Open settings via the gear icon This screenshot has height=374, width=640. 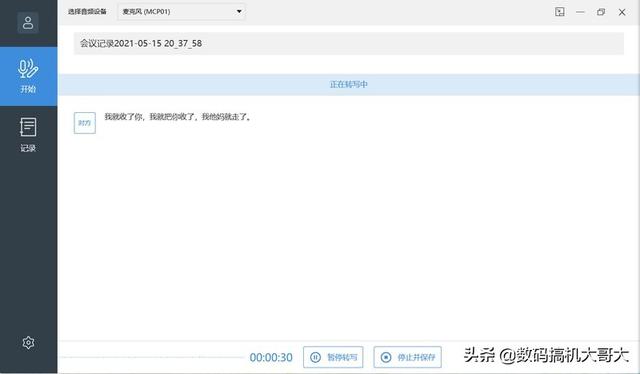28,342
